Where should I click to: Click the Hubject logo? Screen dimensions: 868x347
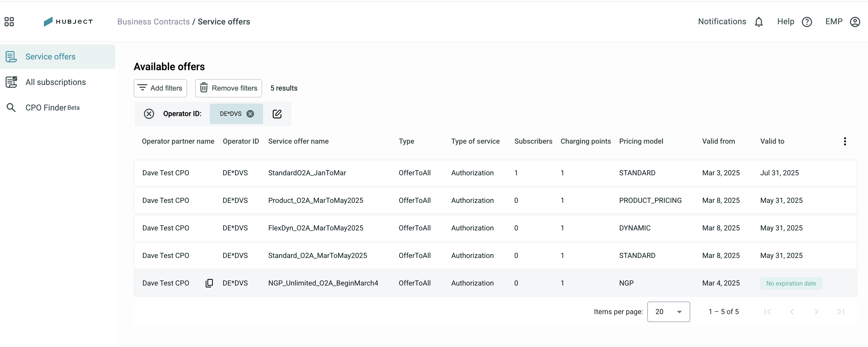[x=68, y=22]
